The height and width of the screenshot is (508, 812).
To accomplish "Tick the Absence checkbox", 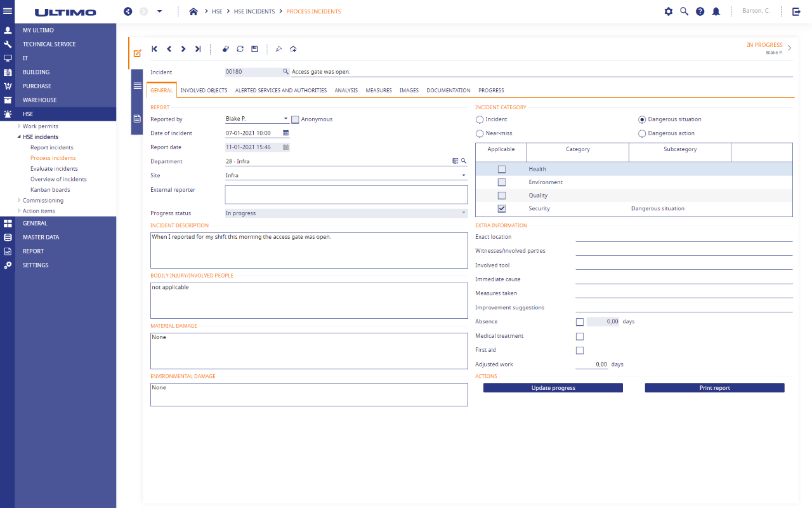I will [580, 322].
